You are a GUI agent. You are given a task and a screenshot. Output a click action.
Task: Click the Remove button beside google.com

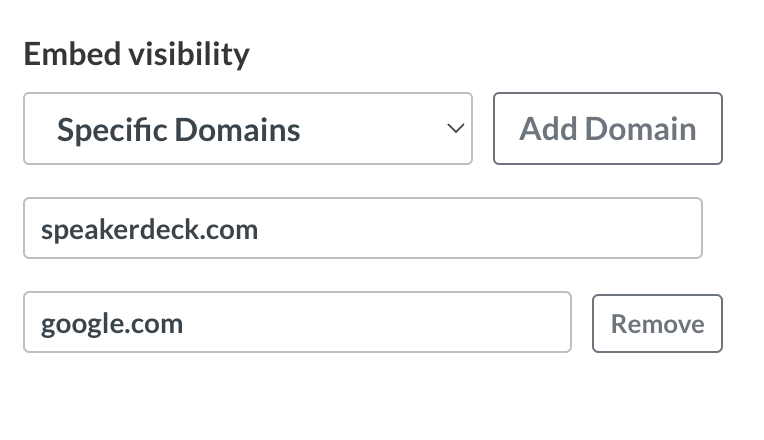(657, 324)
